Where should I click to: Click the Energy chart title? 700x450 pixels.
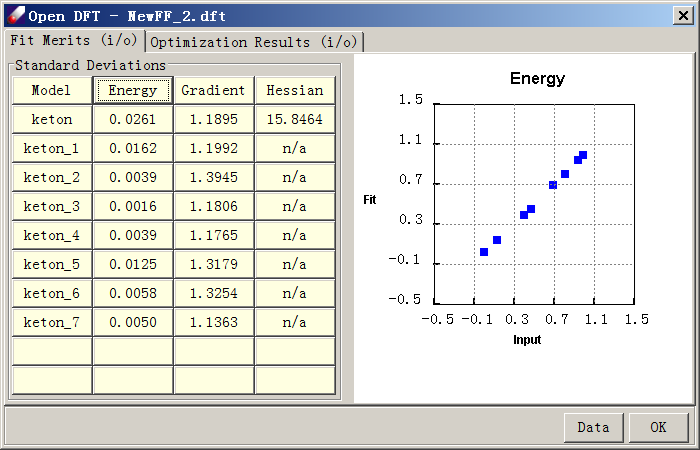[x=537, y=79]
